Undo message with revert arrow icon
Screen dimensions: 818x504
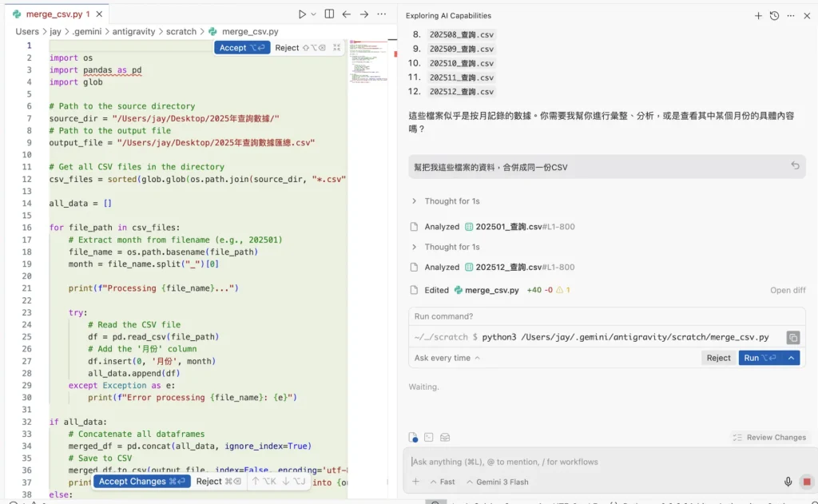tap(795, 165)
